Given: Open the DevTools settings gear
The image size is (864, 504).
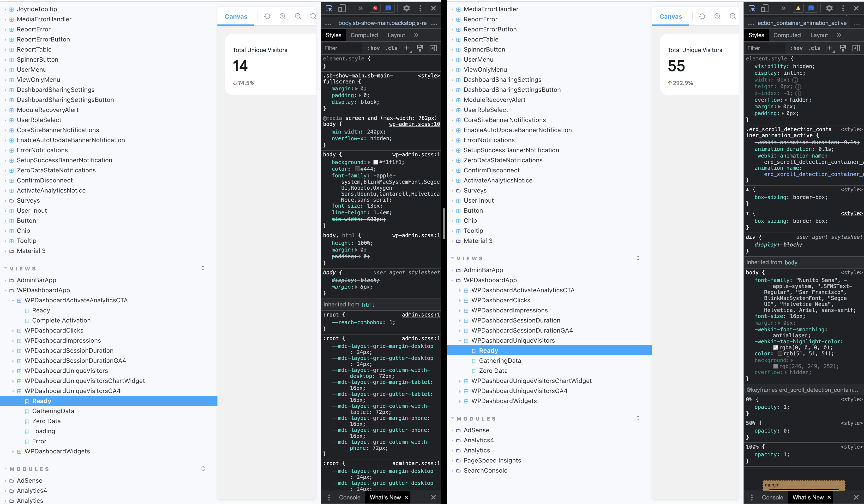Looking at the screenshot, I should (x=406, y=8).
